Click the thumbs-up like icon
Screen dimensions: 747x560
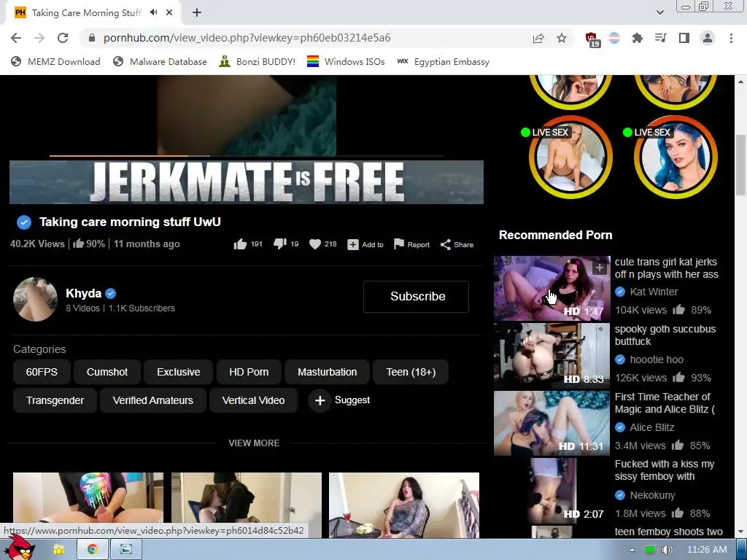(x=240, y=244)
